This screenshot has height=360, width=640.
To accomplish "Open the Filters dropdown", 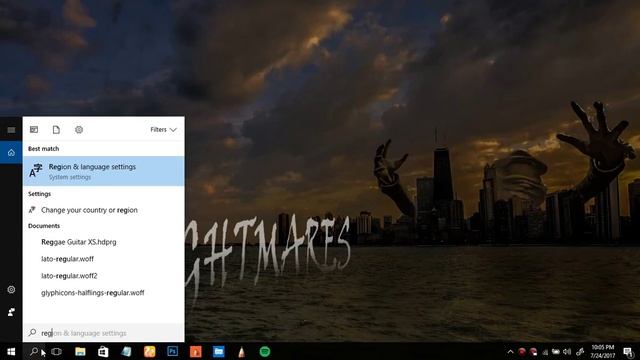I will click(x=163, y=129).
